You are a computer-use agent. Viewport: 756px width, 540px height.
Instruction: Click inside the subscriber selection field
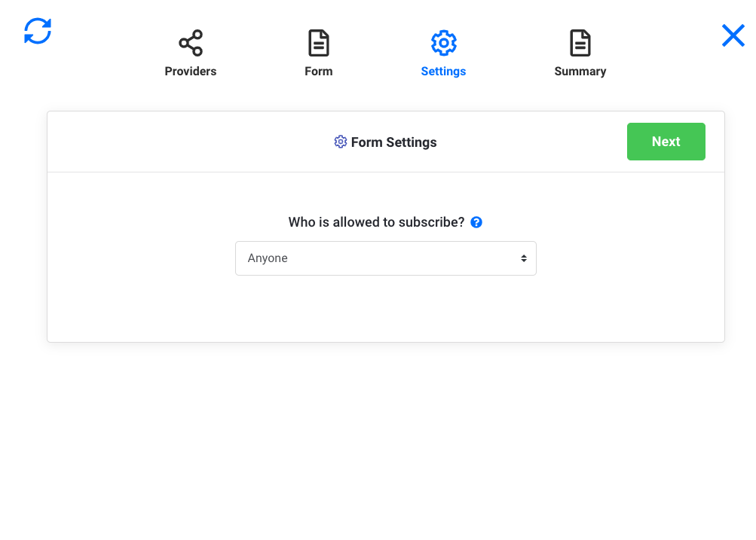click(386, 258)
